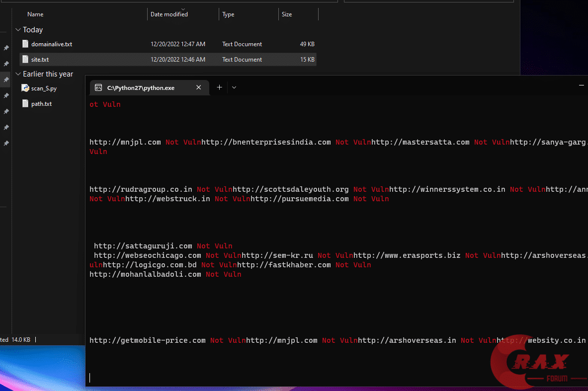This screenshot has width=588, height=391.
Task: Open a new terminal tab with plus
Action: pyautogui.click(x=219, y=87)
